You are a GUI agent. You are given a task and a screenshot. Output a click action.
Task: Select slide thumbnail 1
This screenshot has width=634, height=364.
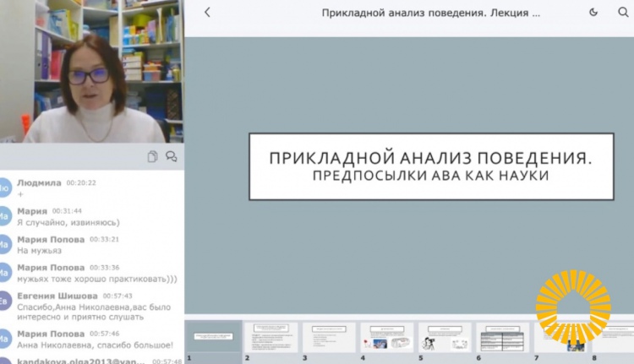[213, 337]
